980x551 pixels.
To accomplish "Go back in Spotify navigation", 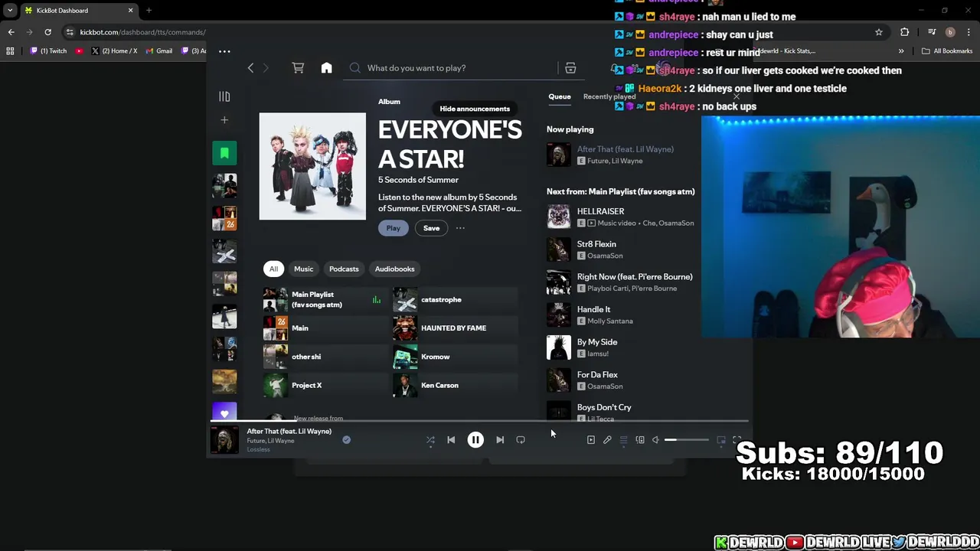I will [x=250, y=68].
